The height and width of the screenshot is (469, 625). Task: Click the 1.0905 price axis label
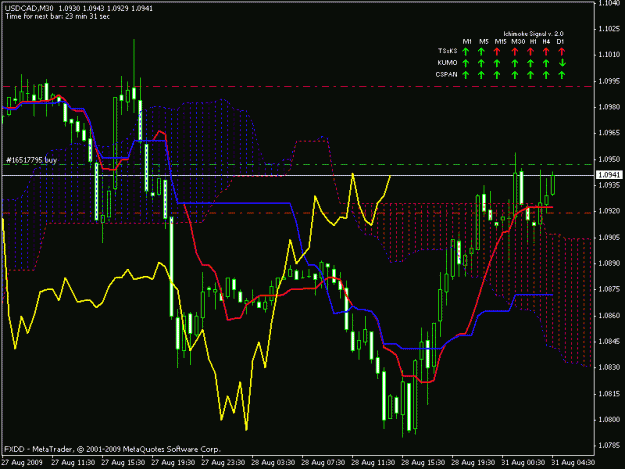[609, 237]
